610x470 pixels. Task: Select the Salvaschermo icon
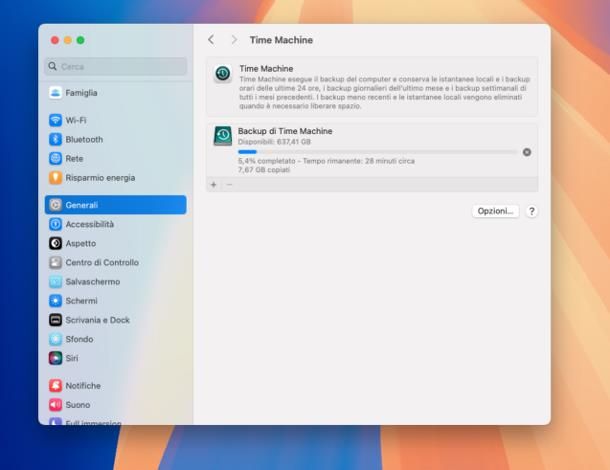point(55,281)
